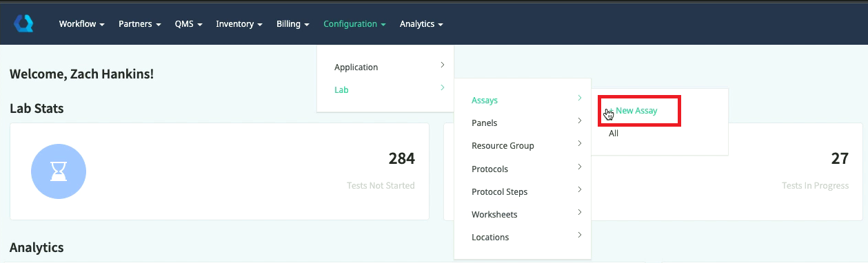
Task: Click the Assays submenu chevron
Action: [580, 98]
